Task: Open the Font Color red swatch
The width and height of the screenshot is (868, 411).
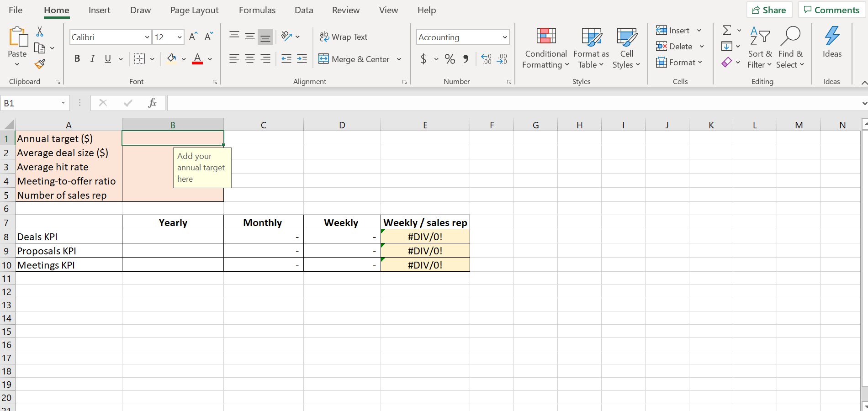Action: pyautogui.click(x=197, y=58)
